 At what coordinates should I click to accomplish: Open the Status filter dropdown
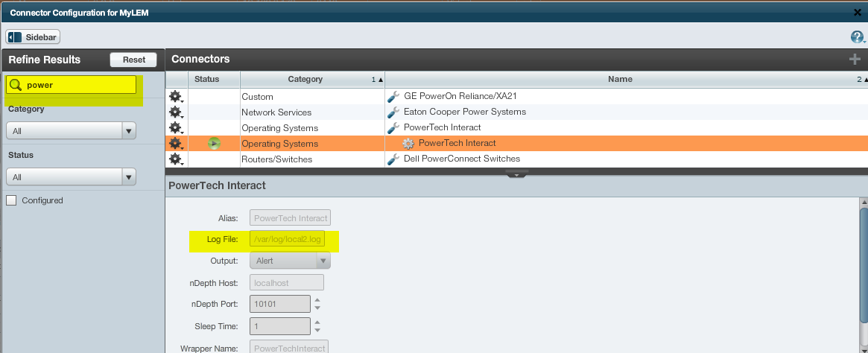point(71,177)
